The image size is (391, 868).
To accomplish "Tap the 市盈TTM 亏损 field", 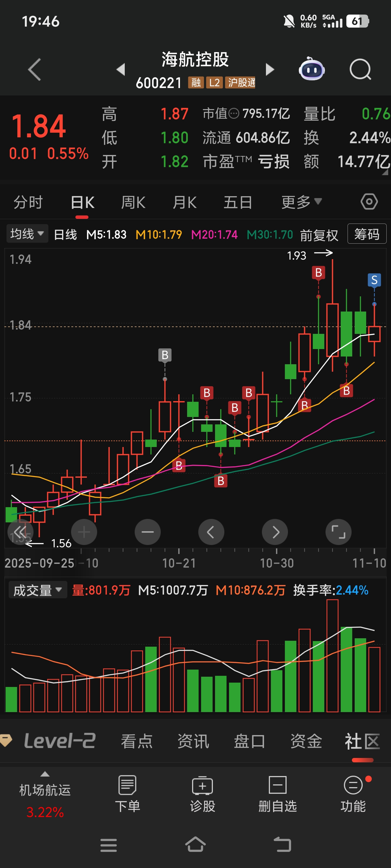I will 246,162.
